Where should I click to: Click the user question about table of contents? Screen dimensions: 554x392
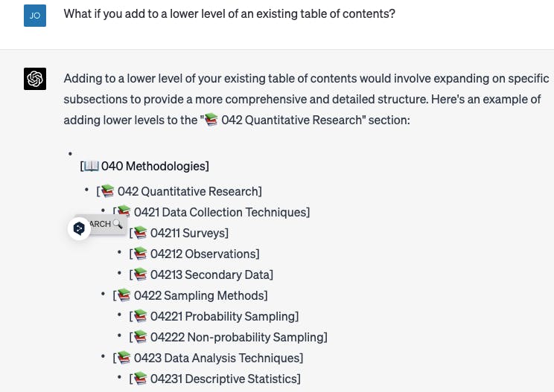coord(229,13)
